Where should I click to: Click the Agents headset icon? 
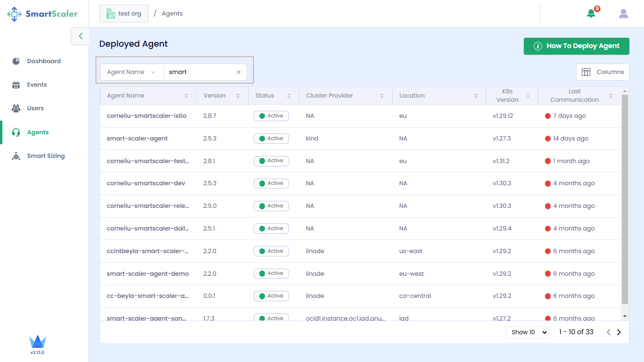click(x=16, y=132)
